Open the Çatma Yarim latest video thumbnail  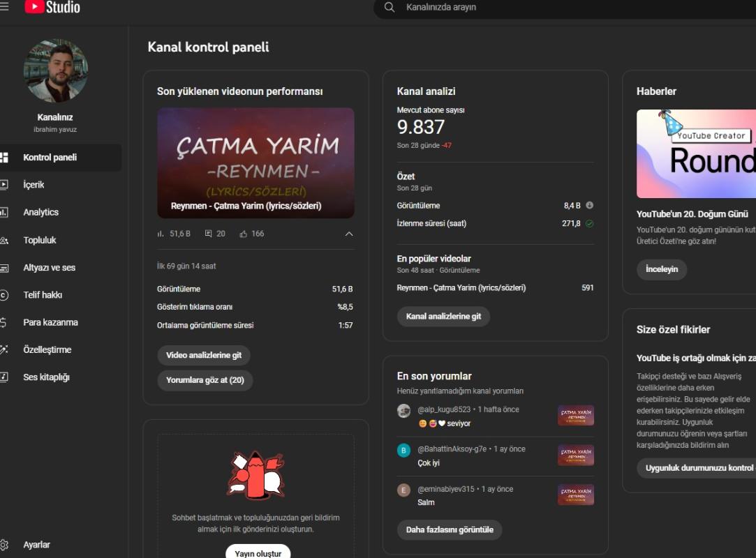coord(255,163)
